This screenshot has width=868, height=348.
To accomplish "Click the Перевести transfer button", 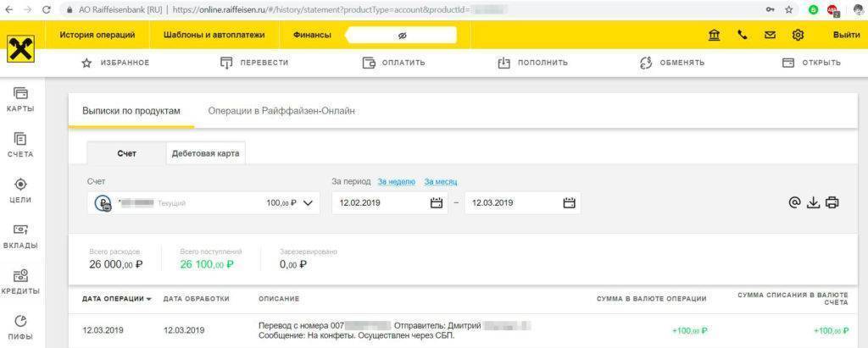I will [x=254, y=63].
